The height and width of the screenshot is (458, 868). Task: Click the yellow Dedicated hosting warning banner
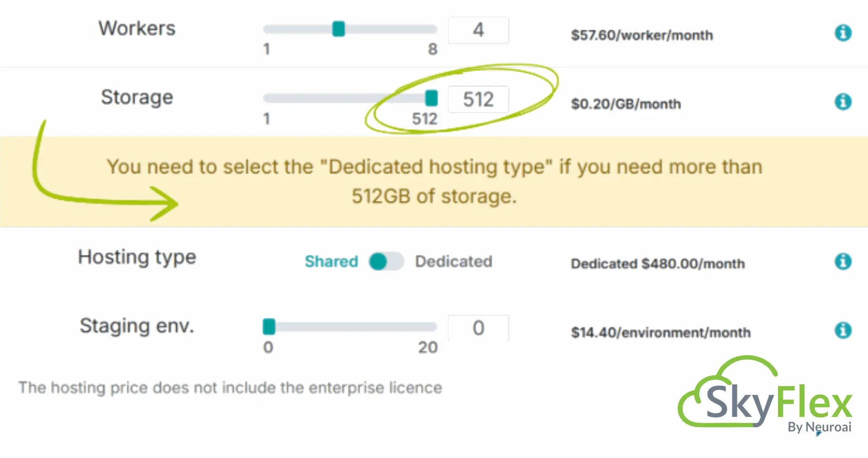434,181
